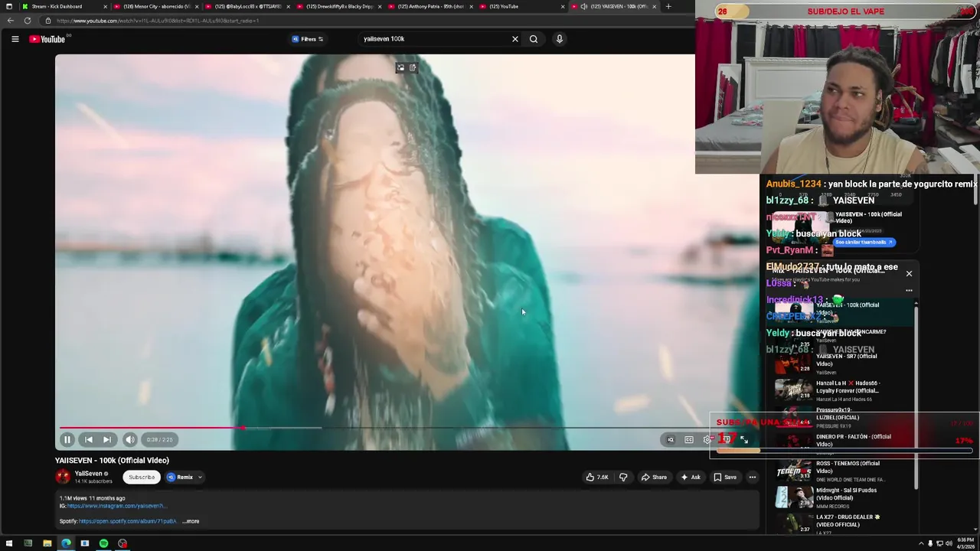
Task: Enter fullscreen mode on the player
Action: click(x=744, y=439)
